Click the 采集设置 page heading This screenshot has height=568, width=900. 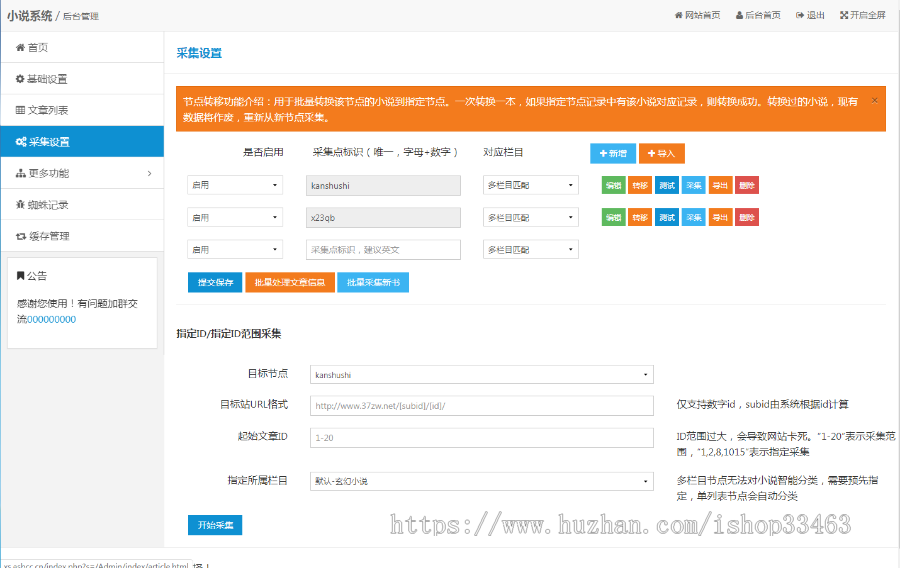tap(199, 53)
